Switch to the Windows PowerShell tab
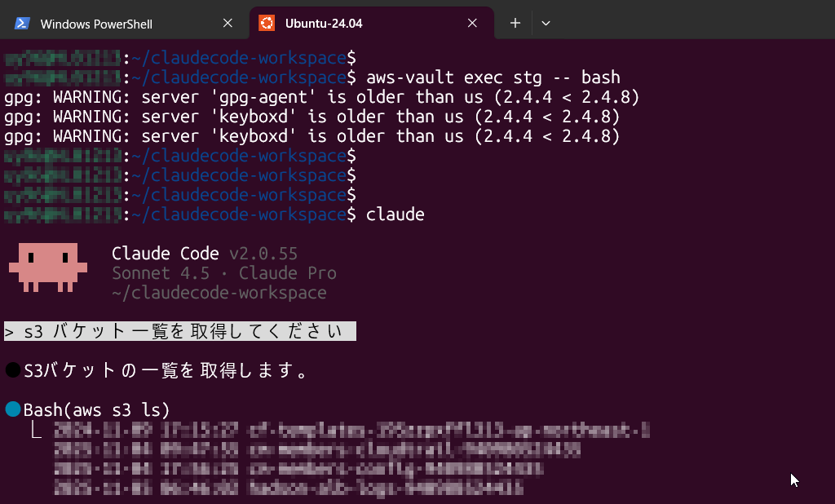 click(x=114, y=23)
